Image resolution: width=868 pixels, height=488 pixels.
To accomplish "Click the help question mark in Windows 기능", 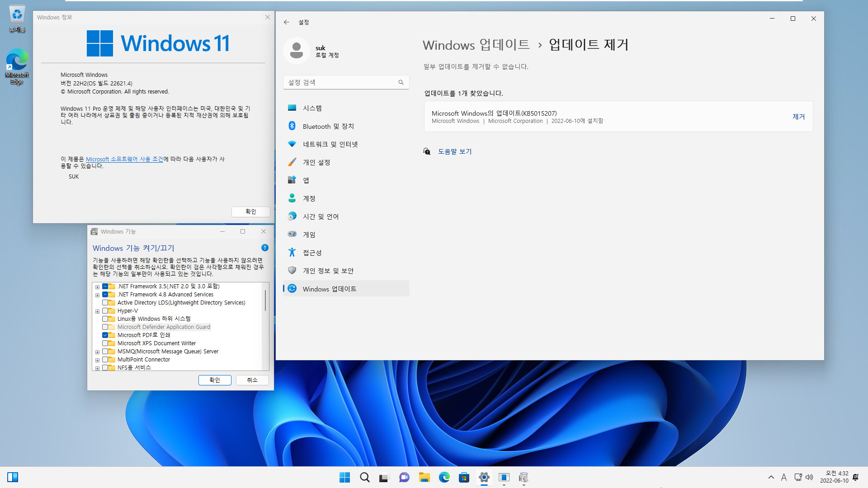I will coord(265,248).
